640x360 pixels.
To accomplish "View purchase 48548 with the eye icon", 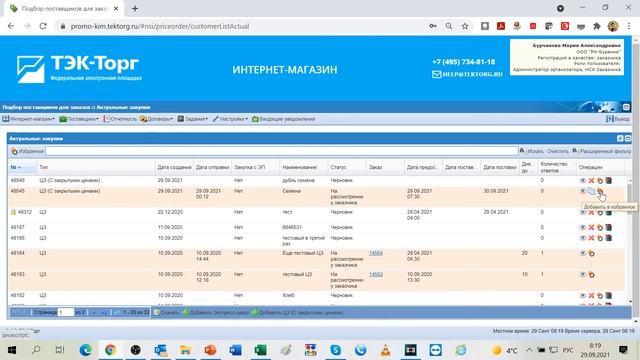I will [582, 180].
